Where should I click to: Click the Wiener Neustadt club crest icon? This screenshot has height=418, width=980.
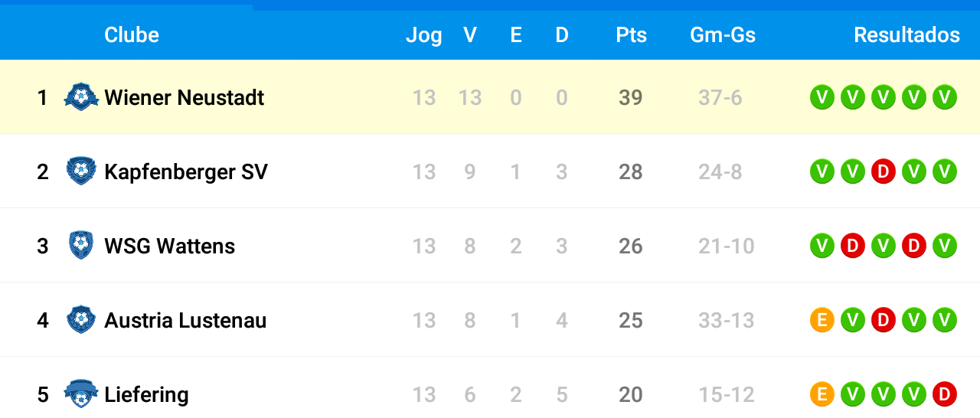81,97
